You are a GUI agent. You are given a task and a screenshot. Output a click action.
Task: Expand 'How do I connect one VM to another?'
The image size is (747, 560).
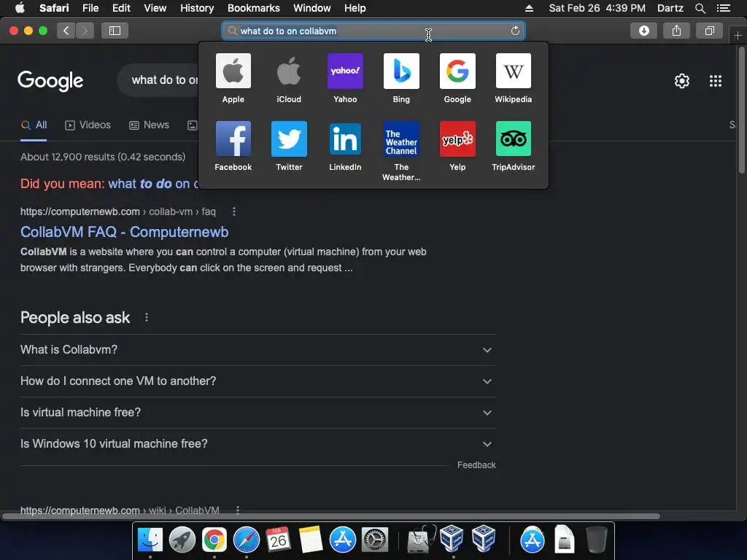point(258,381)
